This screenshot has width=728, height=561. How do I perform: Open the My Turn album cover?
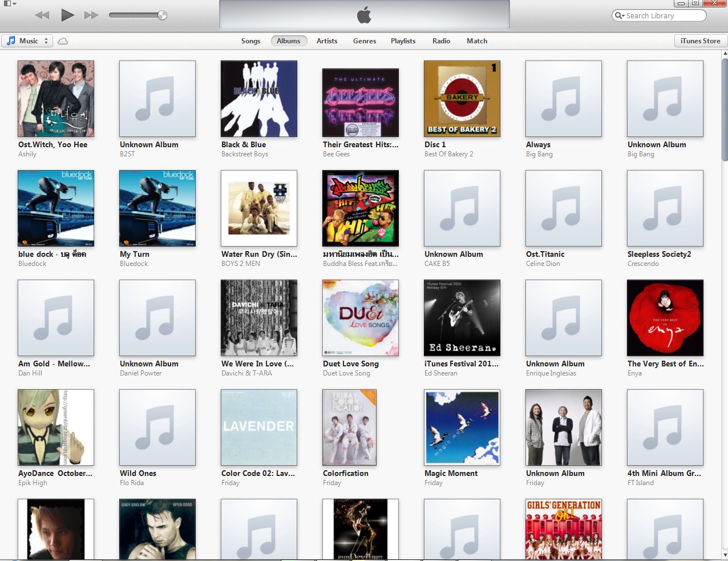157,208
